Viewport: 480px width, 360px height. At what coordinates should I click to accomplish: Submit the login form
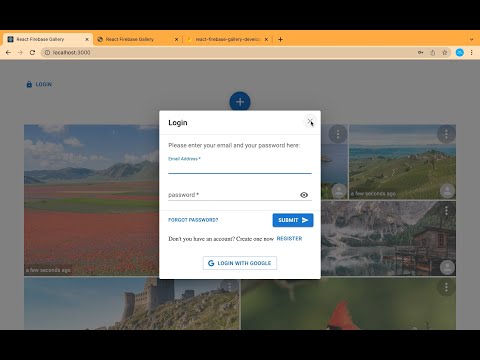[293, 220]
